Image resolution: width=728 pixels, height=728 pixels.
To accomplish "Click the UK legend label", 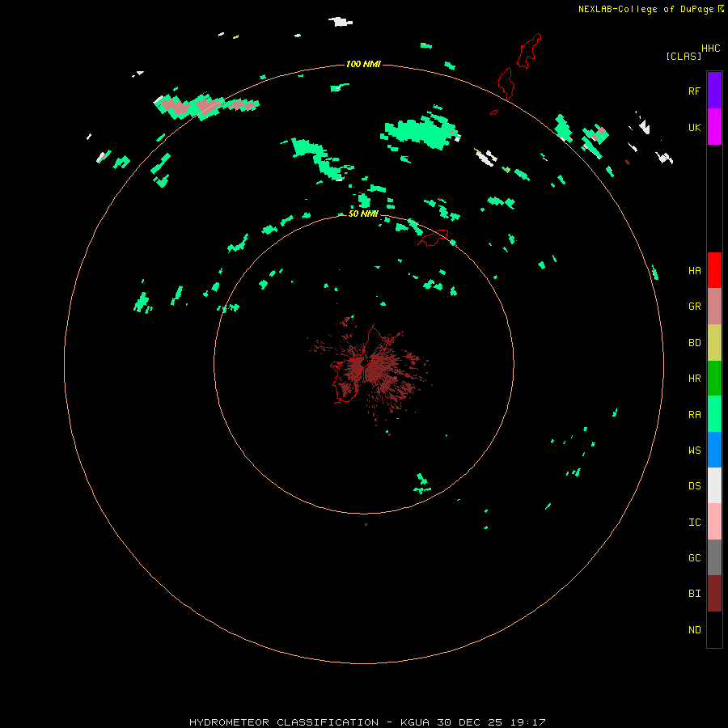I will click(694, 127).
